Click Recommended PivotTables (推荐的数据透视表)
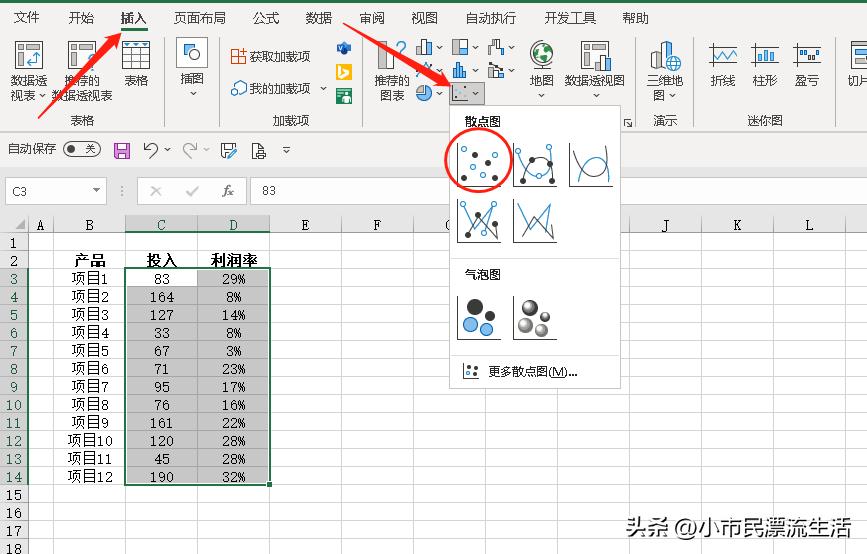This screenshot has width=867, height=554. click(82, 71)
